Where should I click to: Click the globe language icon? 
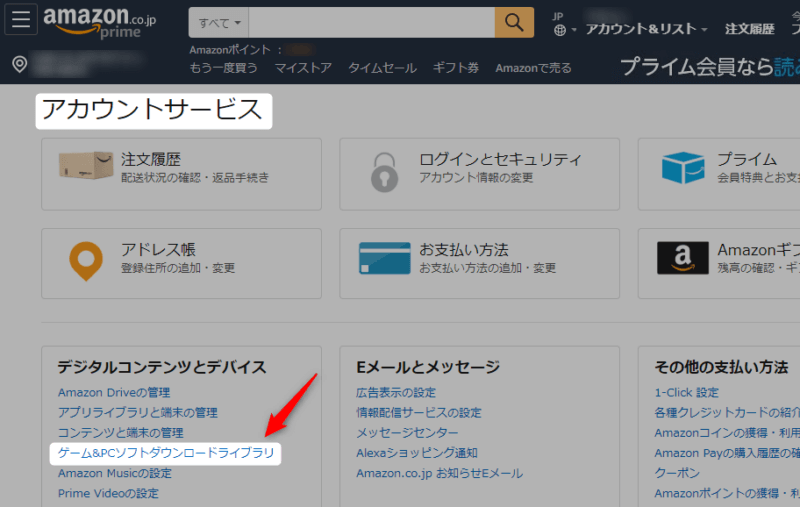[560, 31]
